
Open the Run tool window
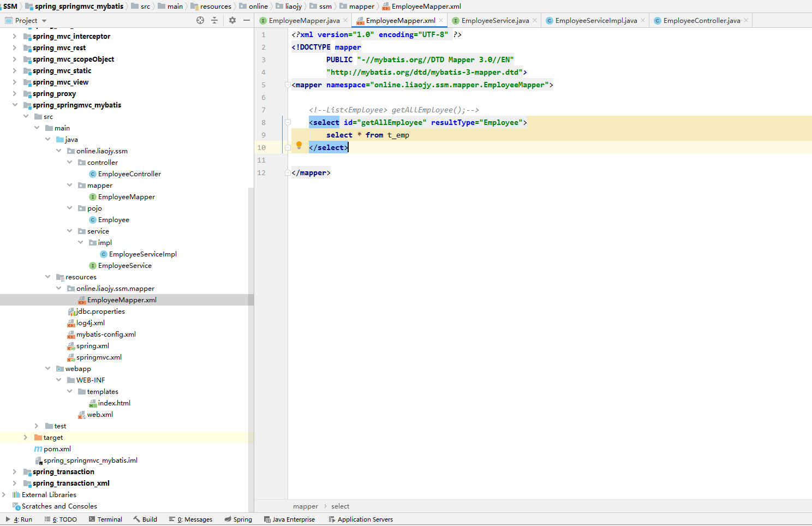[19, 519]
